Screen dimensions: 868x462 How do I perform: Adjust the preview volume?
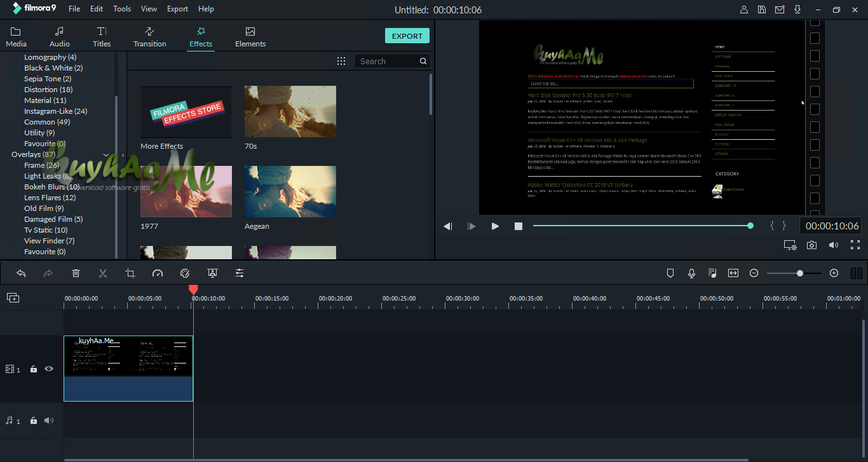[x=833, y=245]
